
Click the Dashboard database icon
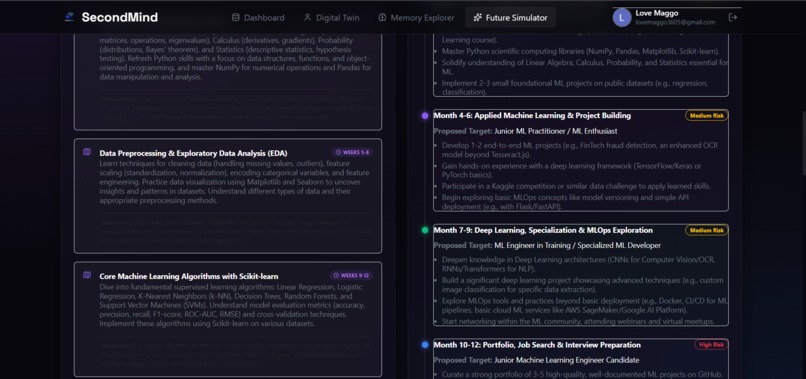point(235,17)
